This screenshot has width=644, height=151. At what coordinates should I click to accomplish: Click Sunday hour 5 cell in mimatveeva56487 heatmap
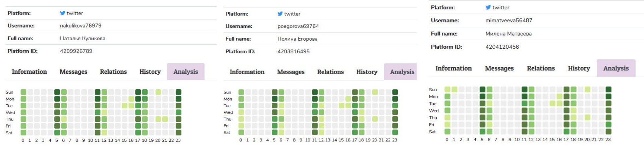click(x=482, y=89)
